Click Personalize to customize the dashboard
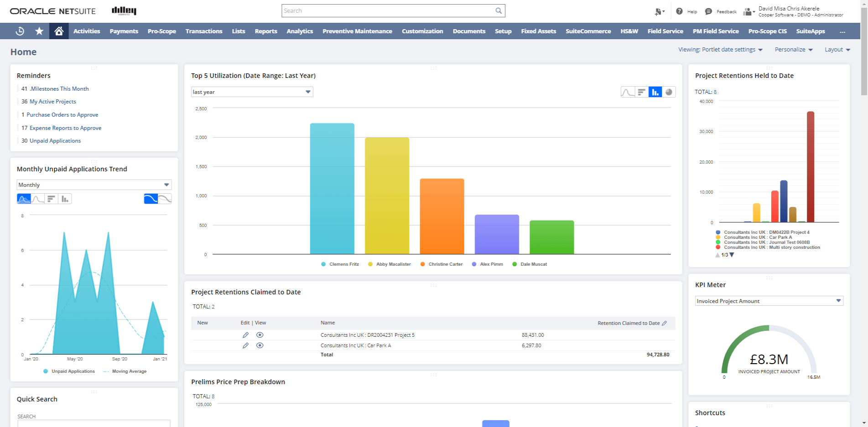The image size is (868, 427). coord(790,49)
